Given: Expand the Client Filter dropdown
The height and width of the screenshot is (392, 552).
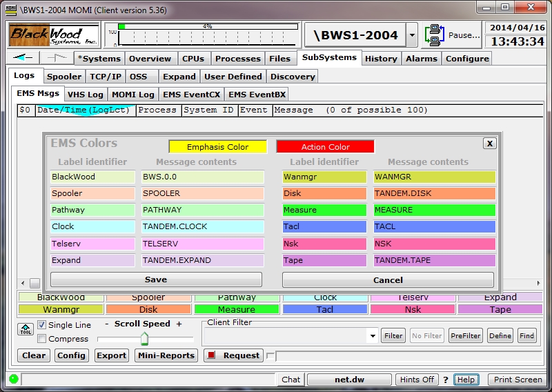Looking at the screenshot, I should point(372,336).
